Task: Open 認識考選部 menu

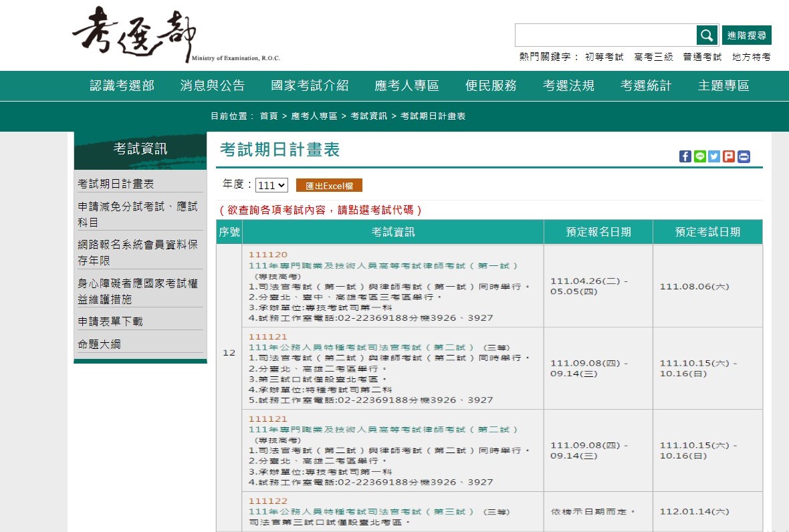Action: click(x=122, y=86)
